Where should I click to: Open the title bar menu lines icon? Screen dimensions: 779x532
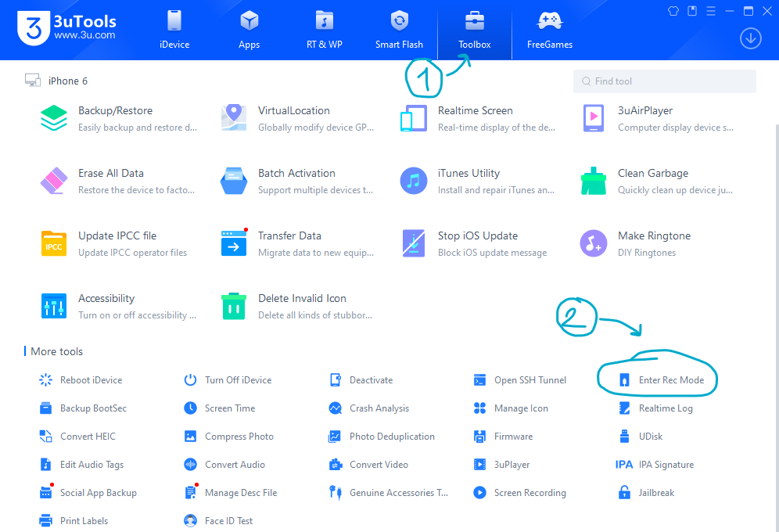711,11
